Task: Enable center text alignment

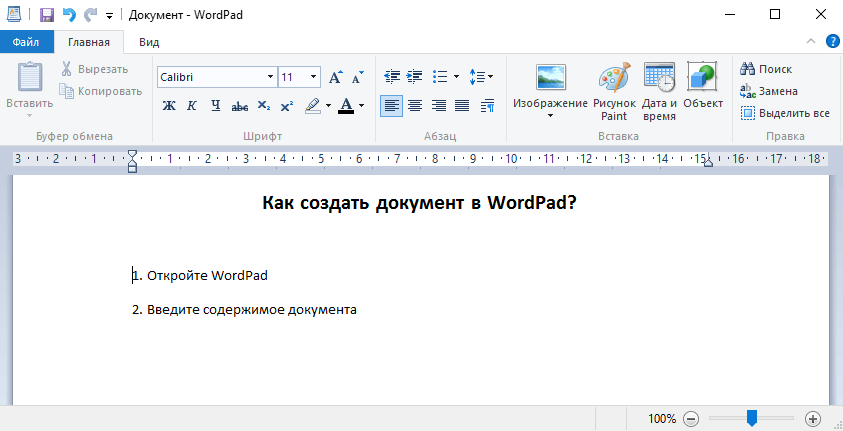Action: pyautogui.click(x=415, y=105)
